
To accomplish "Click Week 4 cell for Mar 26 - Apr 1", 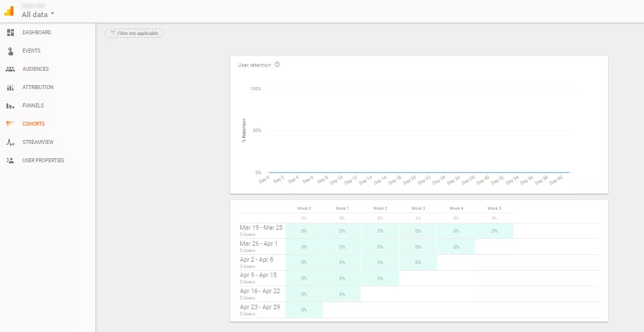I will [456, 247].
